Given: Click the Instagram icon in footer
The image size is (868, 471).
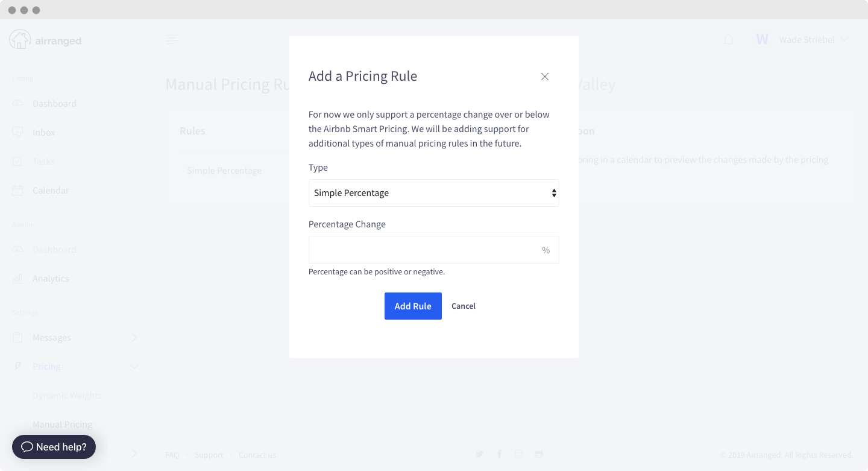Looking at the screenshot, I should click(x=519, y=454).
